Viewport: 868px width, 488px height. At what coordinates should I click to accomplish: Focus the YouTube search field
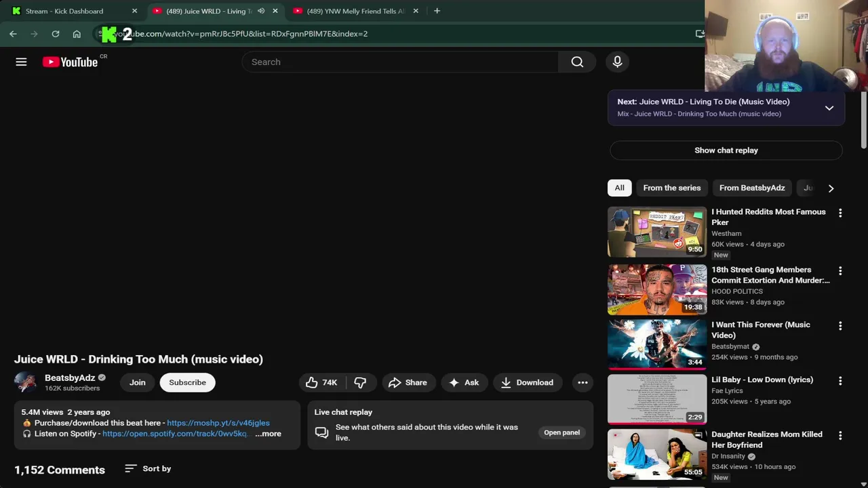pos(400,62)
